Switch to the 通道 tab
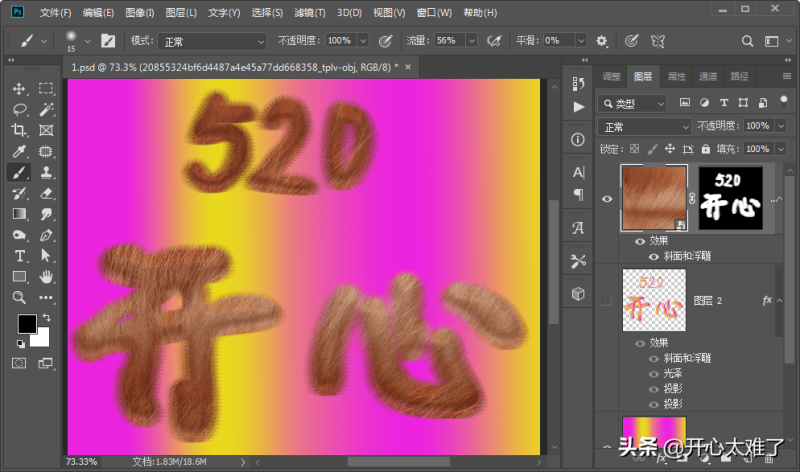This screenshot has height=472, width=800. (x=708, y=77)
